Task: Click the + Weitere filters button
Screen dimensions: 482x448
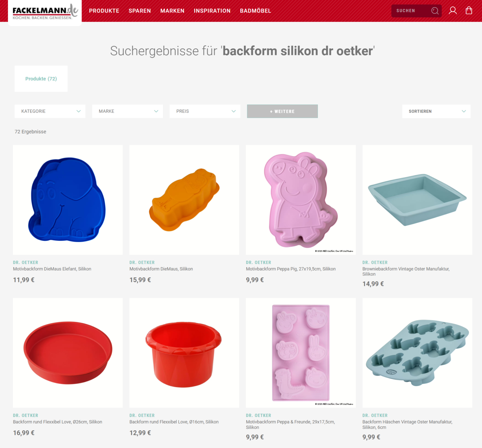Action: [282, 111]
